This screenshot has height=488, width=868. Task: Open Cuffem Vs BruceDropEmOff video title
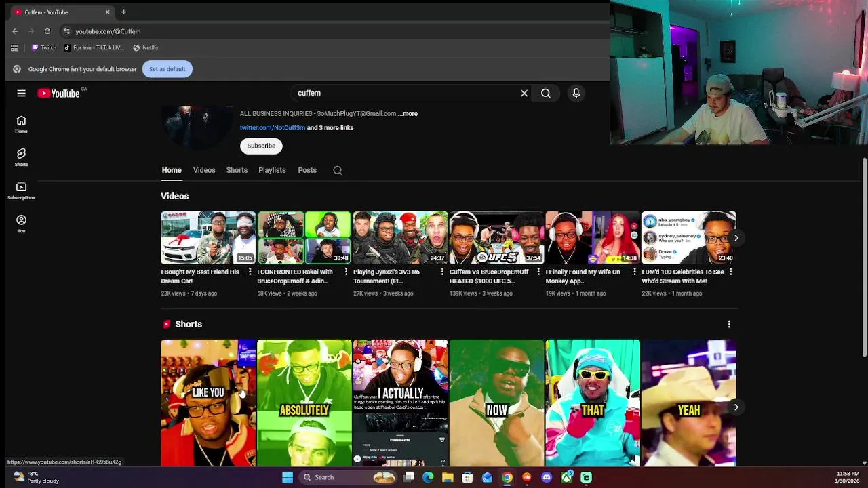489,277
